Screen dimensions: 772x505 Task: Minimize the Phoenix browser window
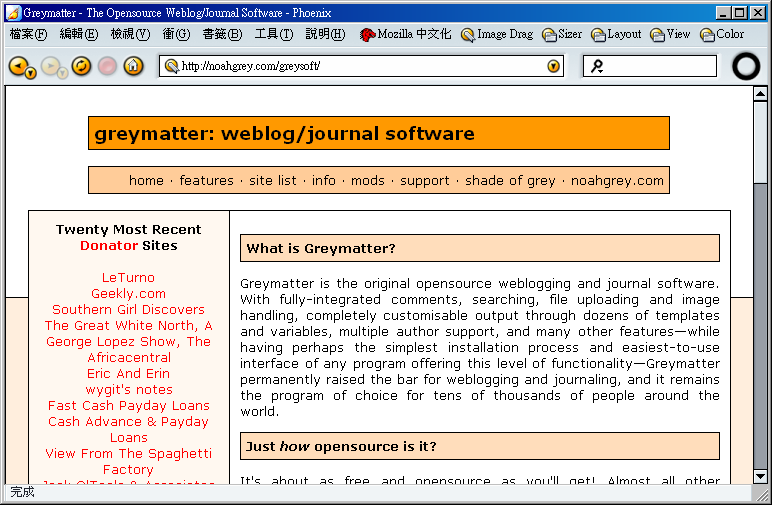[x=723, y=13]
